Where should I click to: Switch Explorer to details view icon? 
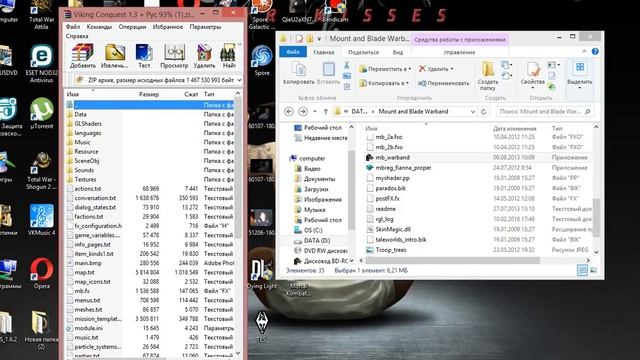tap(582, 270)
